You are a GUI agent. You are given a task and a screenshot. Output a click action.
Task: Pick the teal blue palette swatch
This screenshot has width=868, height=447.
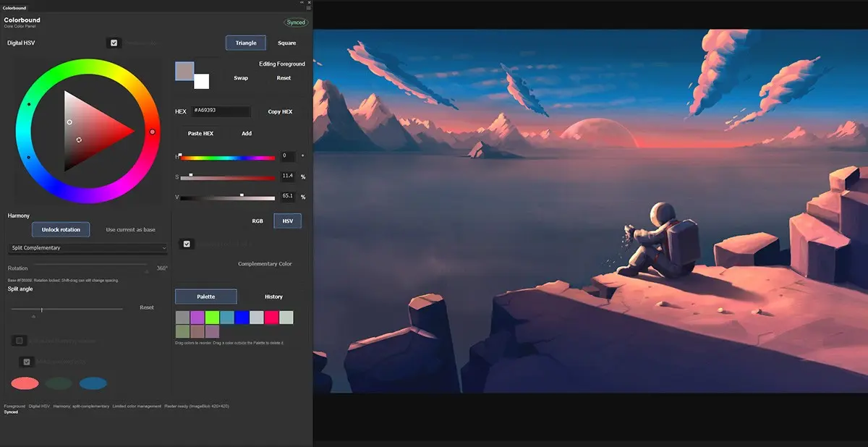(227, 318)
